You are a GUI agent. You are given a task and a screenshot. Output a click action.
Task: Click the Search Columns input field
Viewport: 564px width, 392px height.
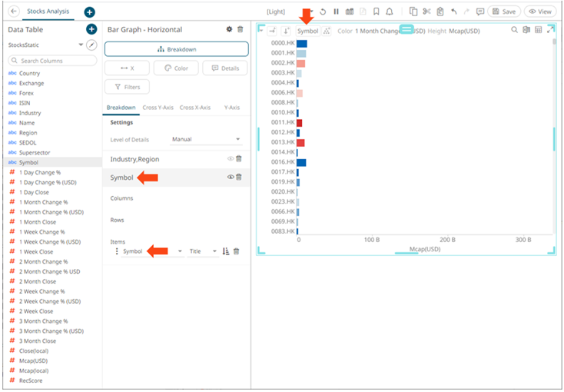coord(52,60)
